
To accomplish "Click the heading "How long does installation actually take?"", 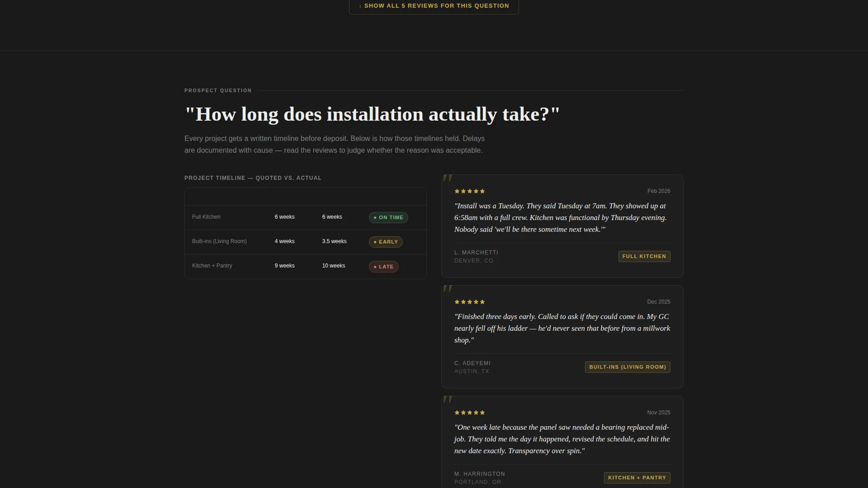I will (x=372, y=114).
